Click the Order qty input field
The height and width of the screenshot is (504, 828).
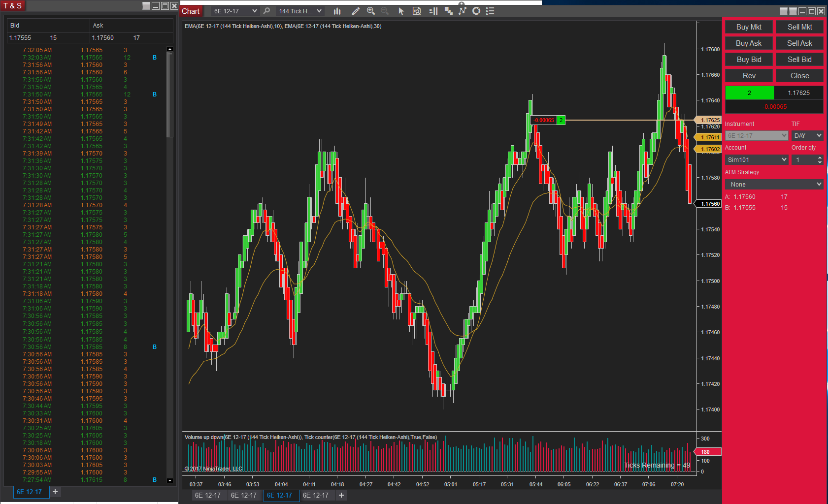(x=804, y=159)
